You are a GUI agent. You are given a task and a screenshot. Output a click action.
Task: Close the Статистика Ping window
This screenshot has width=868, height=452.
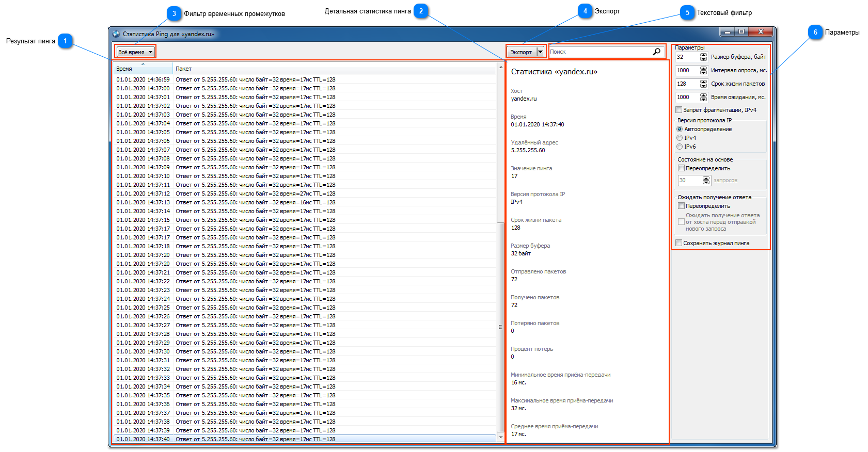(x=761, y=32)
